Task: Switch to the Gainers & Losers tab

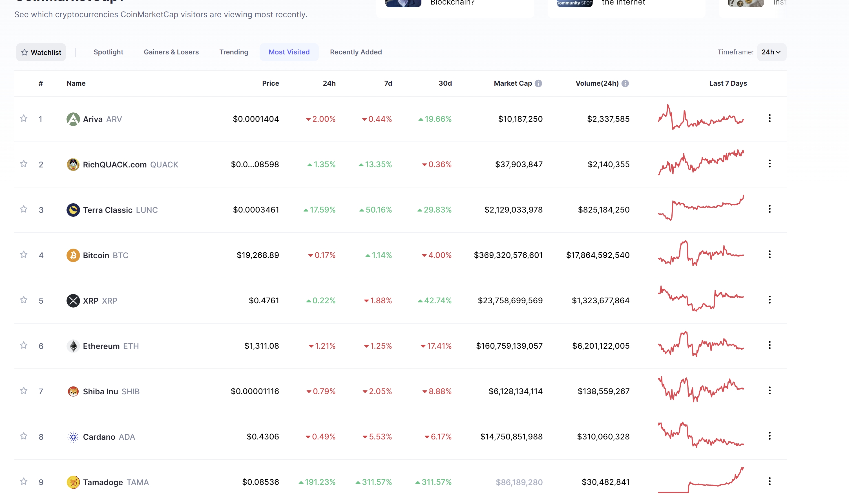Action: [x=171, y=52]
